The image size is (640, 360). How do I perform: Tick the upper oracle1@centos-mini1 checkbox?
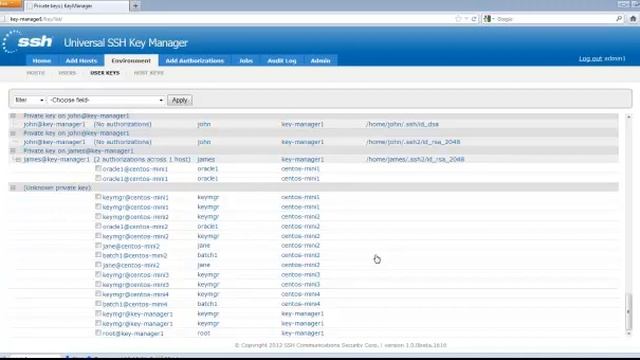pos(98,168)
